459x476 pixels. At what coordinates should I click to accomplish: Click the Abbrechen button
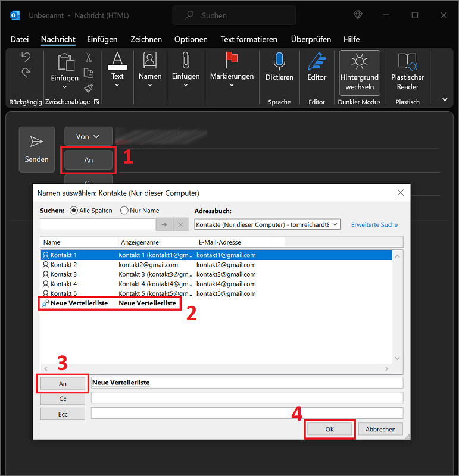tap(380, 429)
